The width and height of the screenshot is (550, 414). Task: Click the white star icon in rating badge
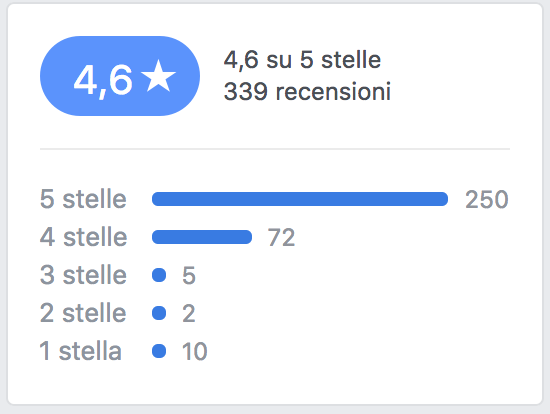coord(158,76)
